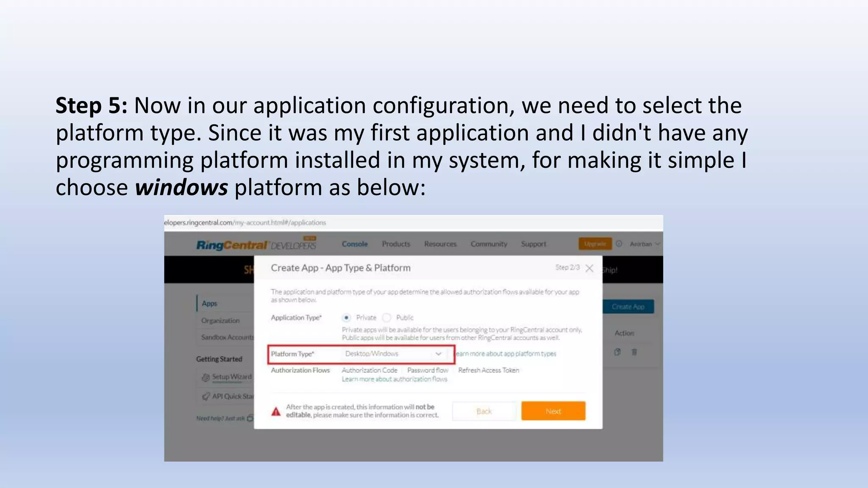The width and height of the screenshot is (868, 488).
Task: Click the Password flow text
Action: pyautogui.click(x=428, y=370)
